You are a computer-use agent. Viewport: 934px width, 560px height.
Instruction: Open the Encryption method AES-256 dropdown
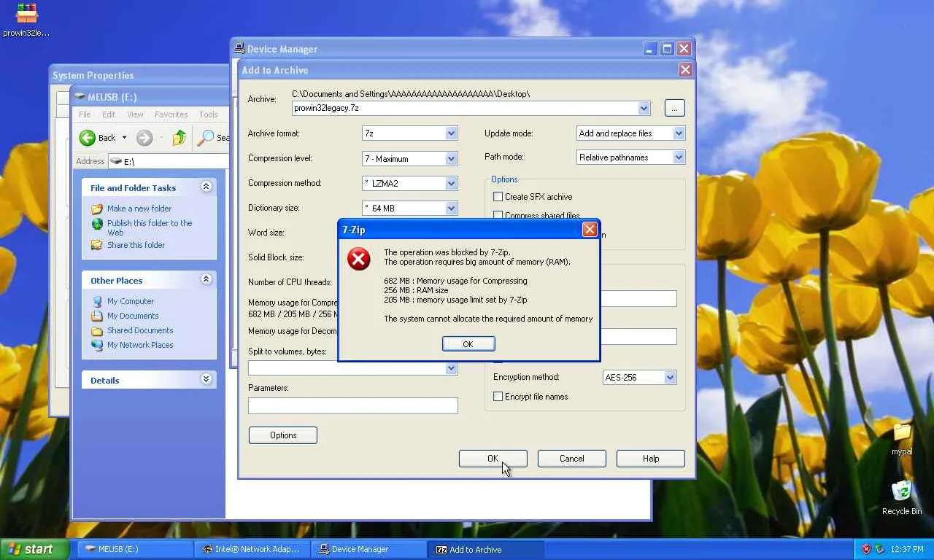point(670,377)
